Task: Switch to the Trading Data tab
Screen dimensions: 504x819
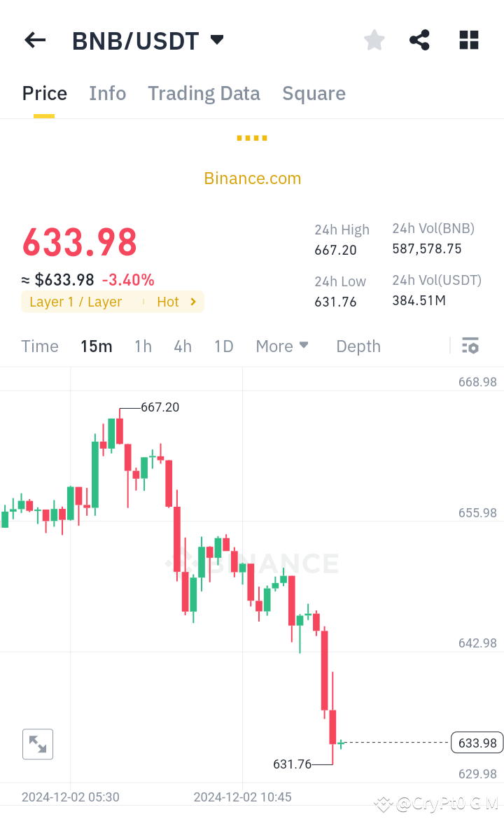Action: point(204,93)
